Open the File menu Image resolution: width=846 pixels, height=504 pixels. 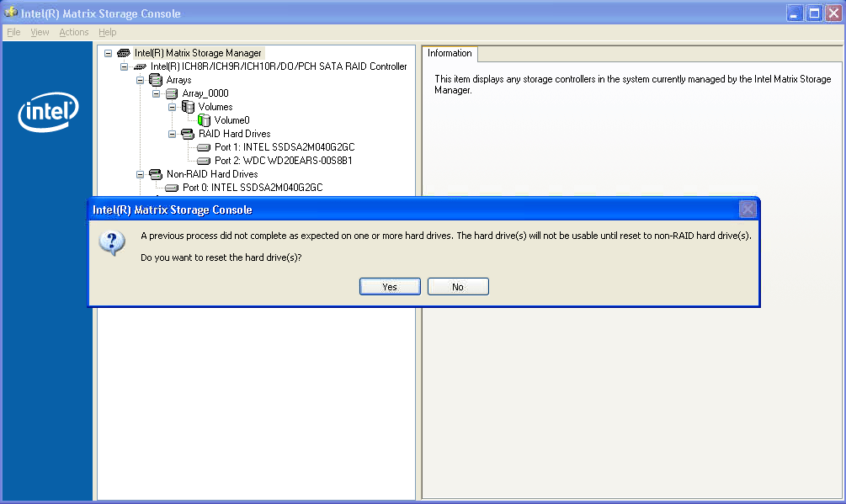pos(13,32)
